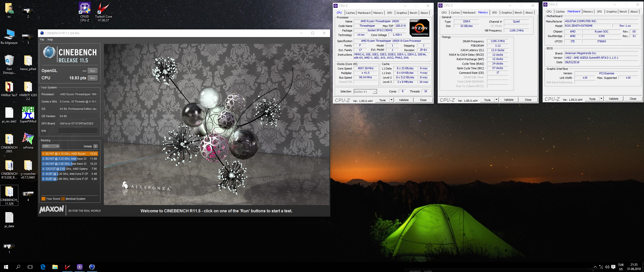
Task: Select ranking row 4, AMD Opteron 7.95
Action: click(x=70, y=169)
